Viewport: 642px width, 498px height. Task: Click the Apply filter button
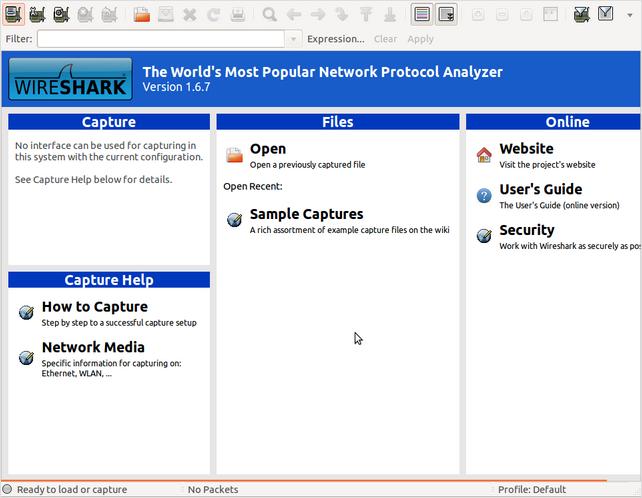[420, 39]
